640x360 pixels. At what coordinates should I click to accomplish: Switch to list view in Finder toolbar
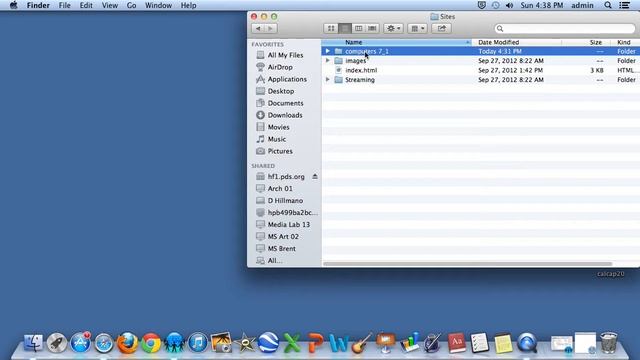344,28
